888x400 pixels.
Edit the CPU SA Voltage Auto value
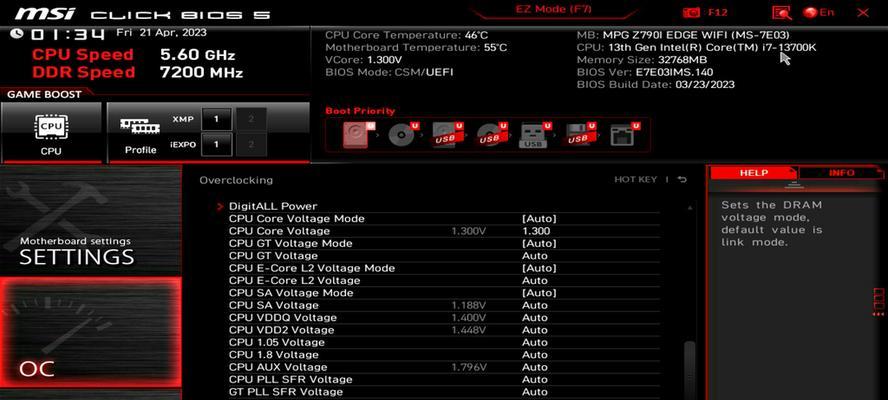pos(535,305)
